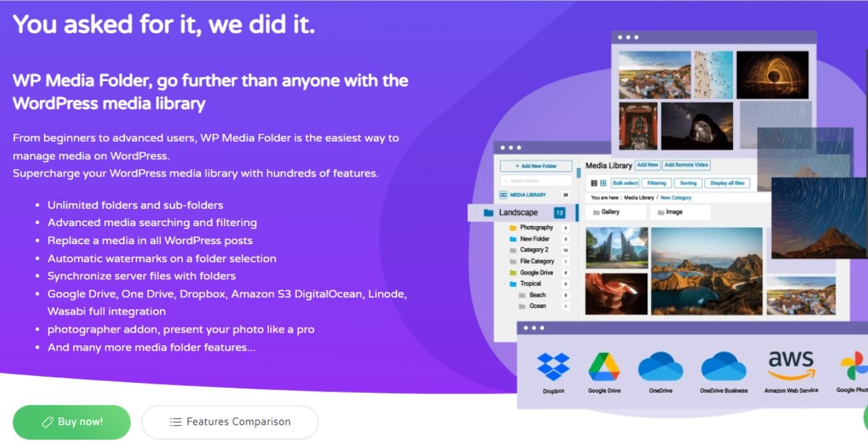
Task: Select the File Category folder
Action: [537, 261]
